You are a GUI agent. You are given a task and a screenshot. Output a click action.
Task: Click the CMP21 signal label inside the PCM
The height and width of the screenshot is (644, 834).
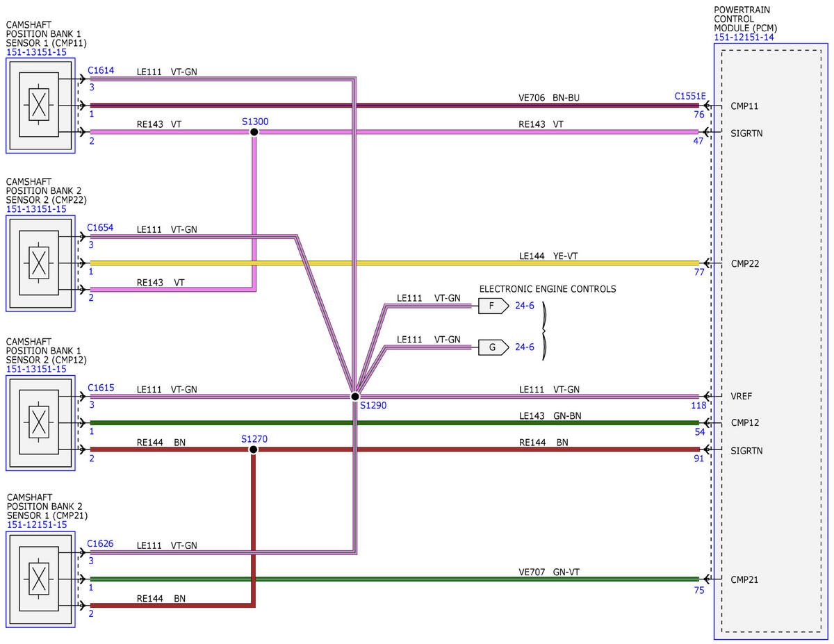[x=745, y=579]
